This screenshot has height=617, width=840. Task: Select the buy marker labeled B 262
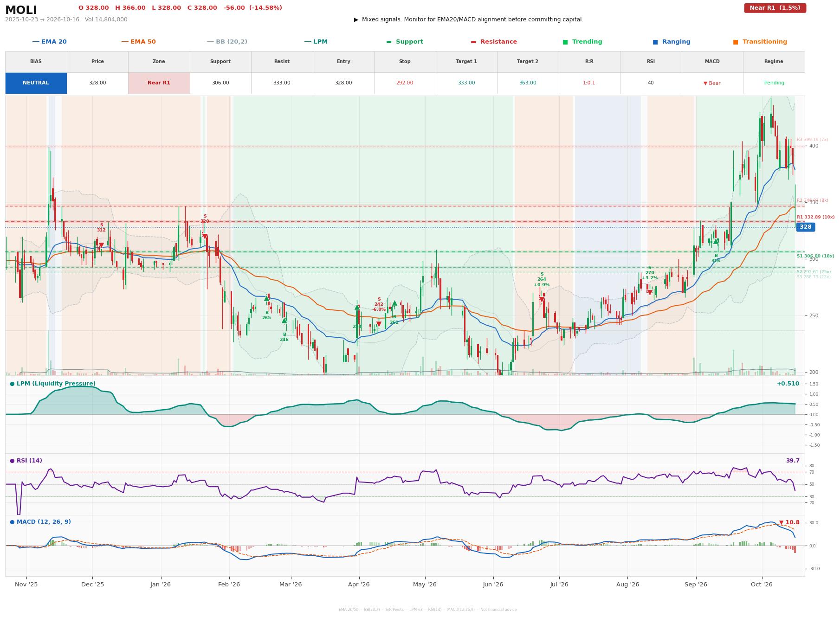coord(394,303)
